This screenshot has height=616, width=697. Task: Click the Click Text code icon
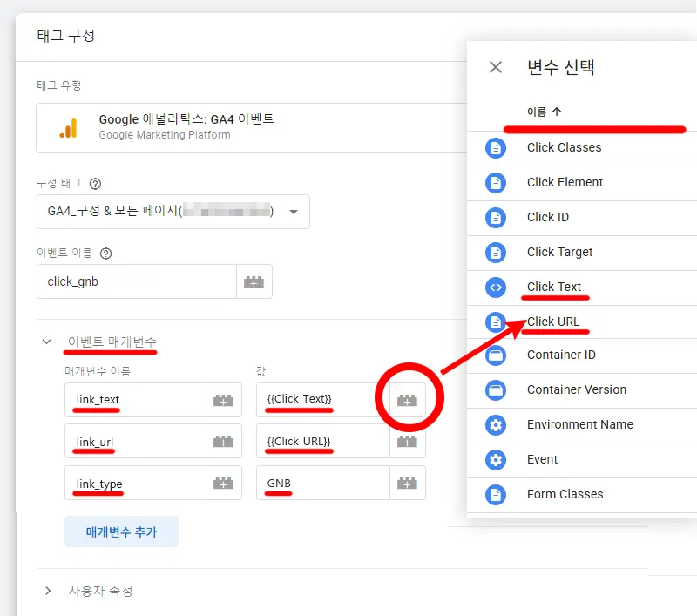(496, 288)
